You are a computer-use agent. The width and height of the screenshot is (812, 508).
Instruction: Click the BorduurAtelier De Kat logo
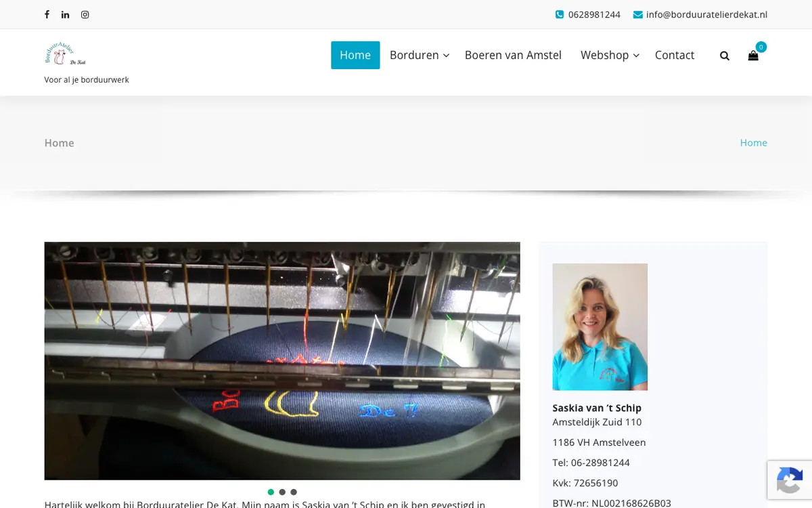point(66,54)
